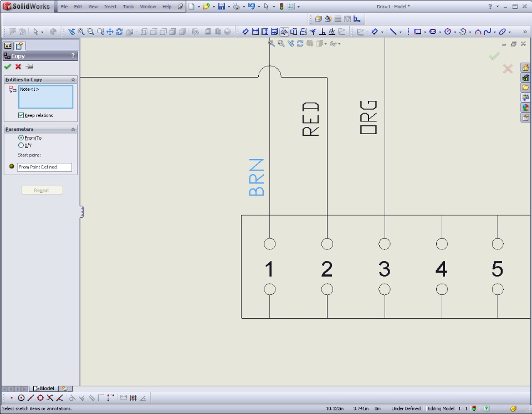
Task: Open the File menu
Action: pyautogui.click(x=64, y=7)
